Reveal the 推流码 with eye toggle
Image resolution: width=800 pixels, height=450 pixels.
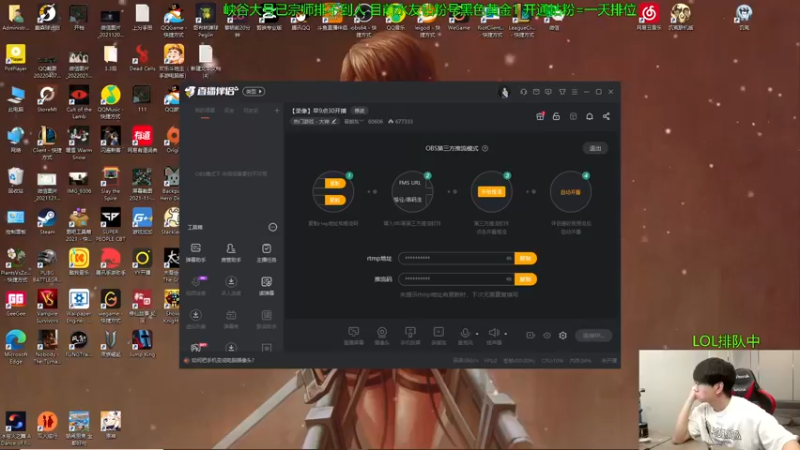509,279
